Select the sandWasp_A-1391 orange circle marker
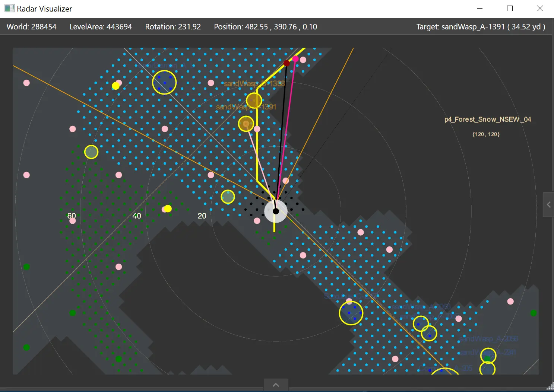 [246, 124]
